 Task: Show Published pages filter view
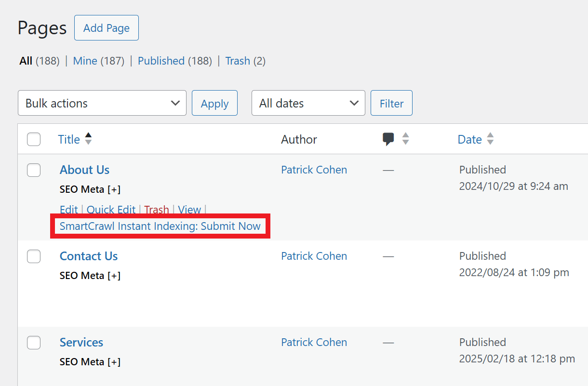point(161,61)
